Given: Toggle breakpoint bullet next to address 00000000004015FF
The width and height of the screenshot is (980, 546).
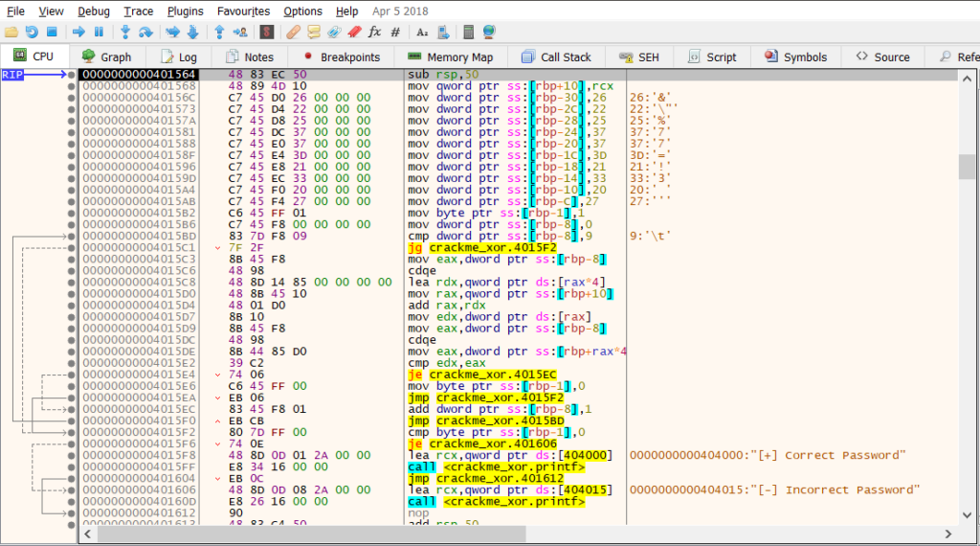Looking at the screenshot, I should 72,466.
